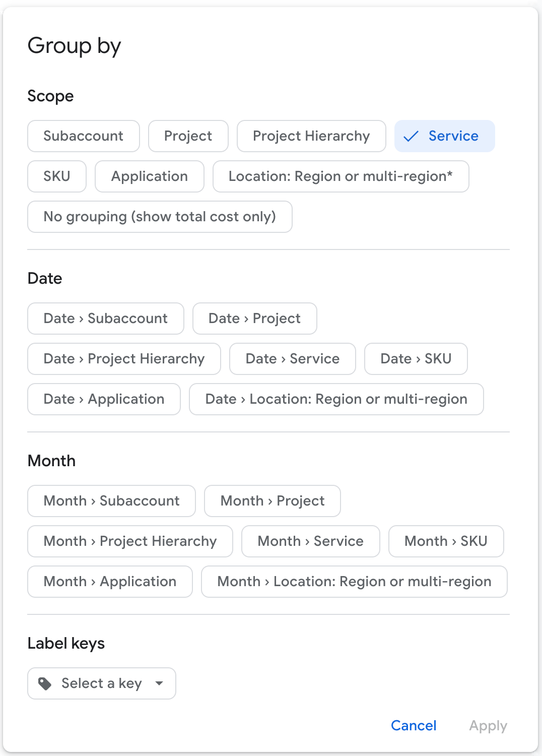
Task: Click the Label keys dropdown arrow
Action: [x=159, y=683]
